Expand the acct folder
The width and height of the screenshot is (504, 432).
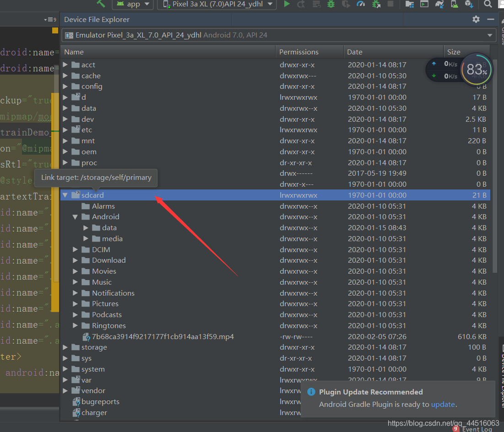(x=65, y=65)
